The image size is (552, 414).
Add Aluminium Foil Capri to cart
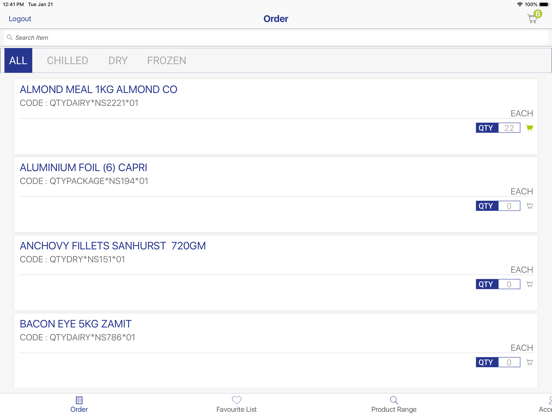[529, 206]
